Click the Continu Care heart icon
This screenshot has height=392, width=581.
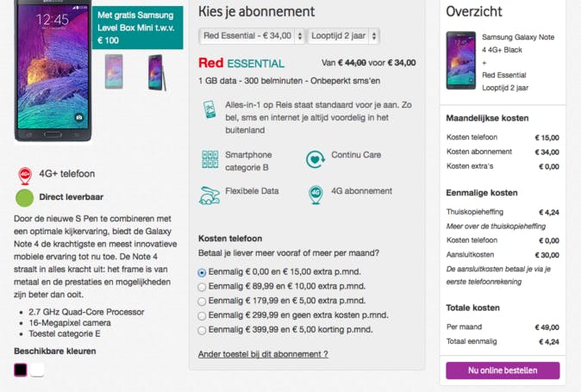tap(315, 159)
